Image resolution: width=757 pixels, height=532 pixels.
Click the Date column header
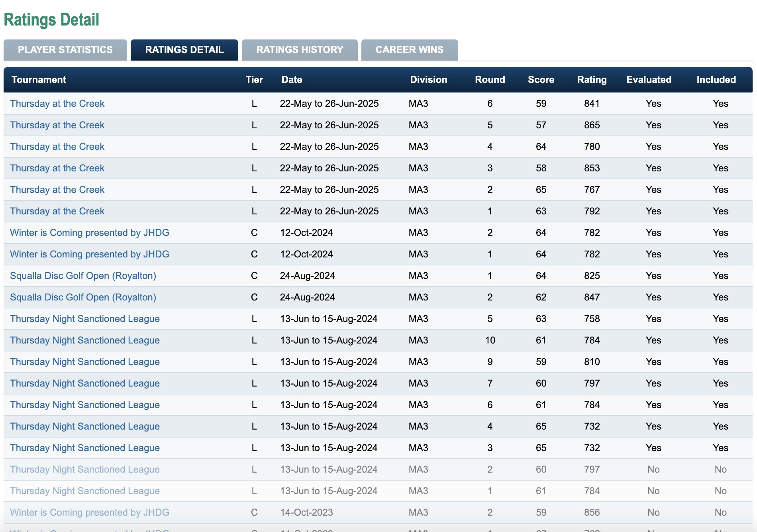click(x=292, y=80)
